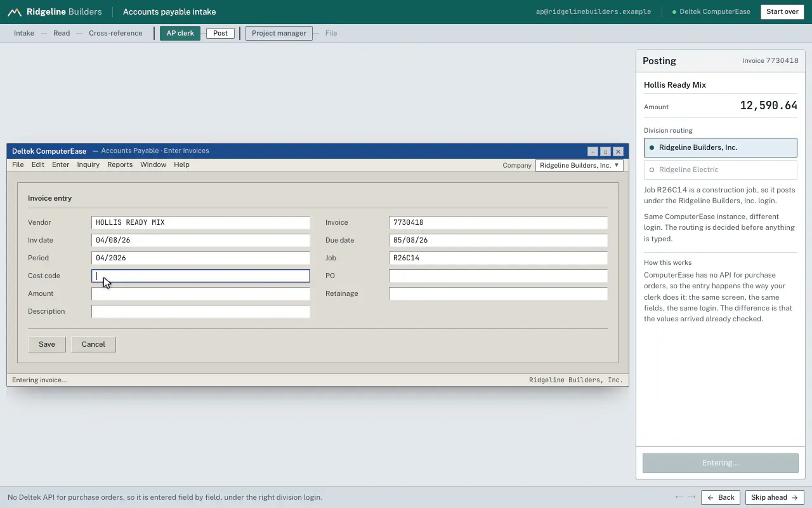Open the Help menu
812x508 pixels.
pyautogui.click(x=181, y=164)
